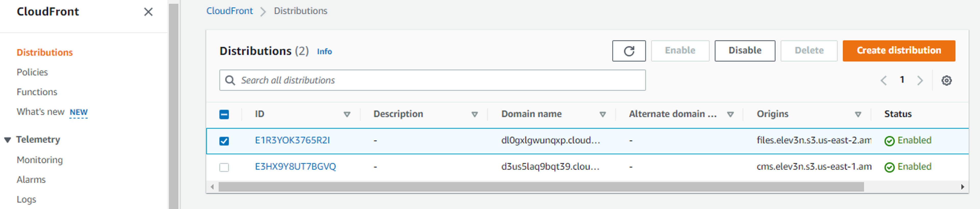Click the green Enabled status icon for E1R3YOK3765R2I

point(889,141)
